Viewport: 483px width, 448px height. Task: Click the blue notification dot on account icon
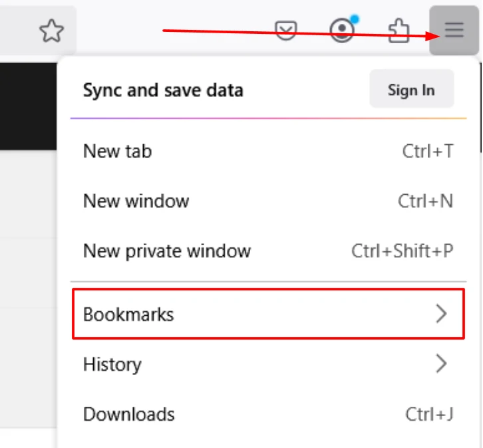coord(355,19)
